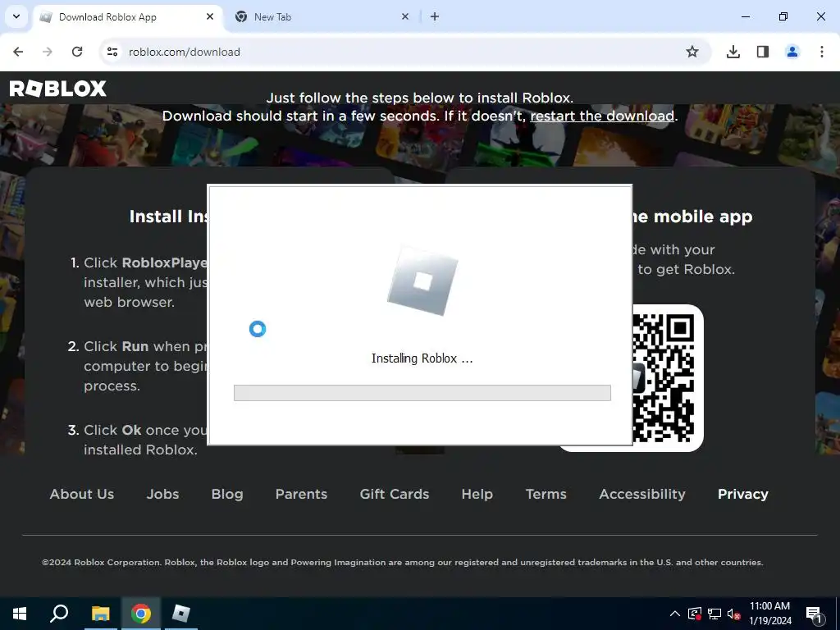The width and height of the screenshot is (840, 630).
Task: Open Chrome profile avatar
Action: (792, 52)
